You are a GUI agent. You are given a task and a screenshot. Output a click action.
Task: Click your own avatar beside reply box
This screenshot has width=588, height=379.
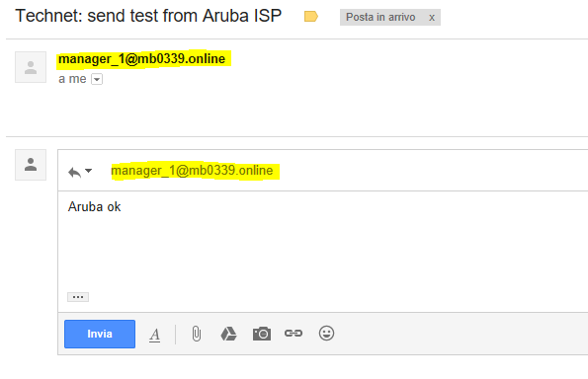(31, 165)
